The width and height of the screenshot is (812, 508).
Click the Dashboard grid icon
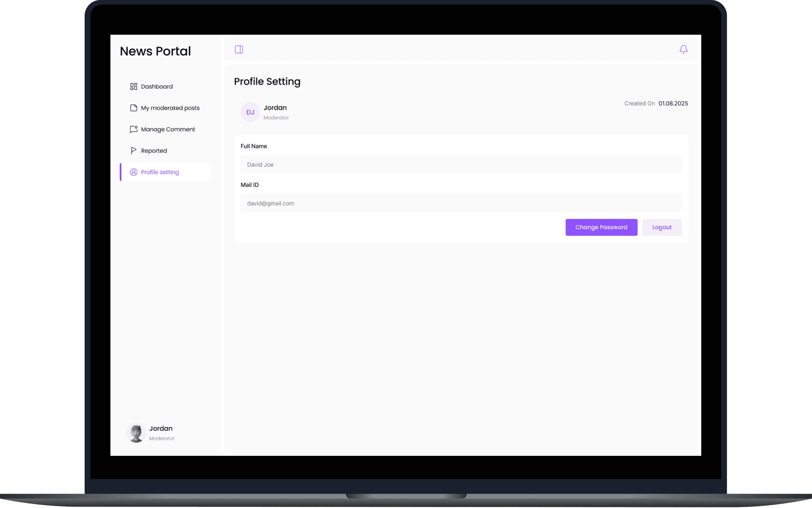[134, 87]
